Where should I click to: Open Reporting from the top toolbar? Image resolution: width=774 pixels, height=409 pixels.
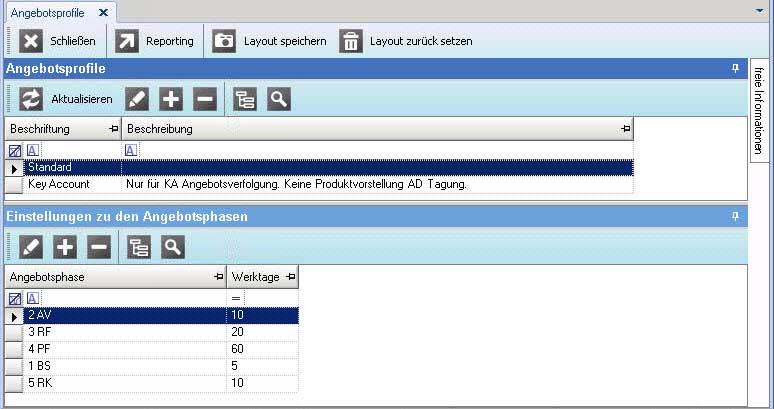point(156,41)
